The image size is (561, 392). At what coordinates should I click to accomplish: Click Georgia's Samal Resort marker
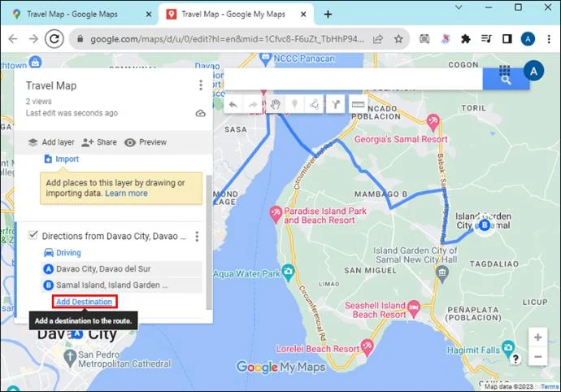pos(433,122)
